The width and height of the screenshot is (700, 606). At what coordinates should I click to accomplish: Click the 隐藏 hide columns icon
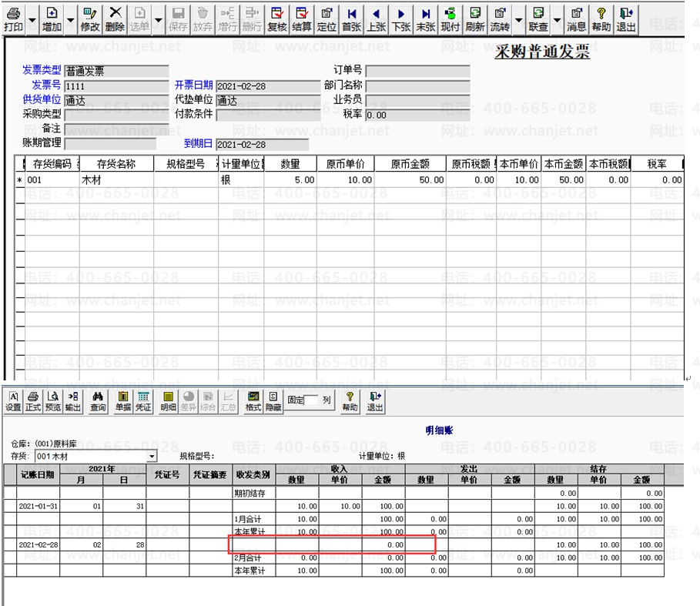pyautogui.click(x=273, y=401)
